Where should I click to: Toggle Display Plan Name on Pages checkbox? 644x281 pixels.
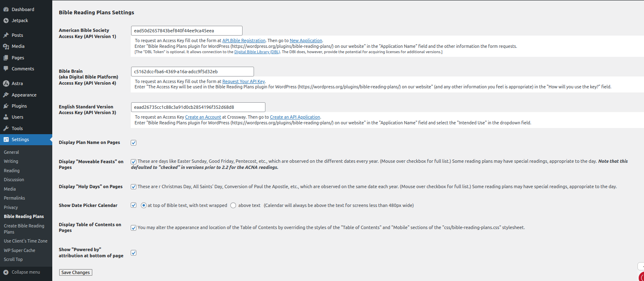click(134, 143)
